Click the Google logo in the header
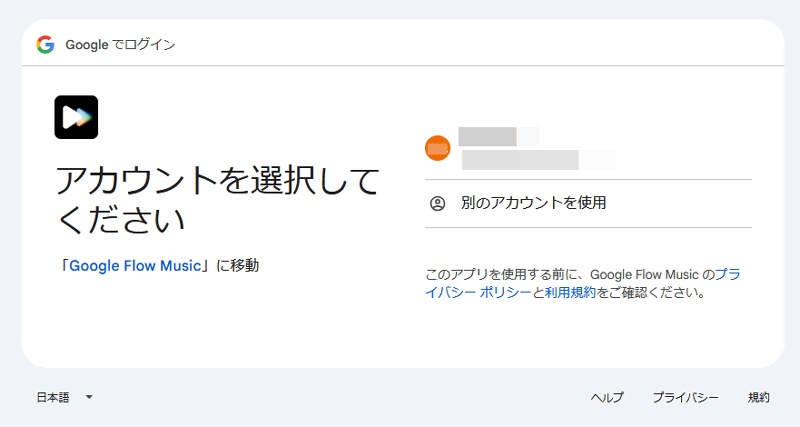 click(x=45, y=45)
